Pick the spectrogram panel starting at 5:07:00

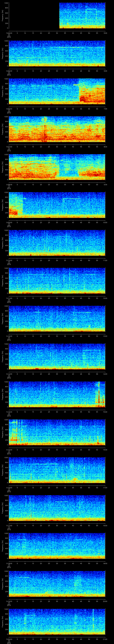point(57,129)
